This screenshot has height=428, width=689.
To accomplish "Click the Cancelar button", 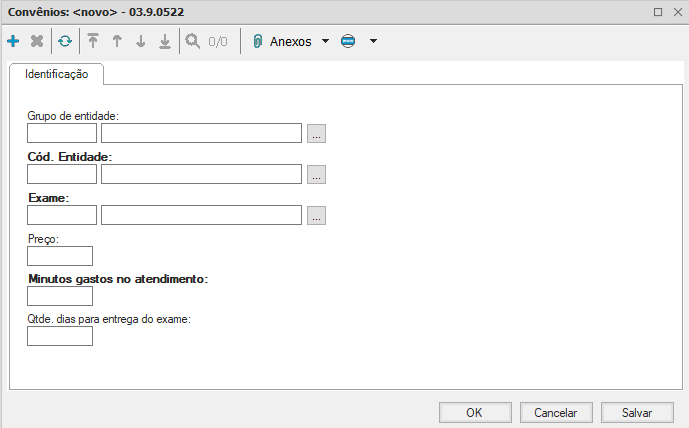I will click(x=555, y=412).
